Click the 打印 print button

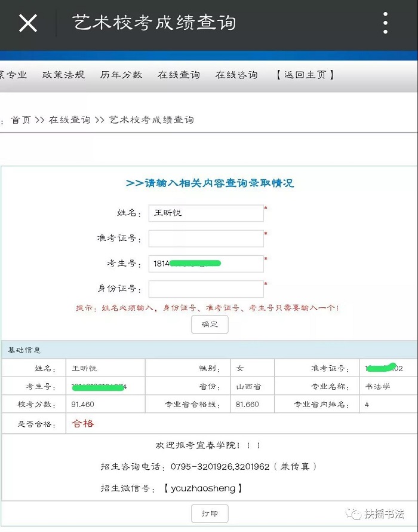210,513
